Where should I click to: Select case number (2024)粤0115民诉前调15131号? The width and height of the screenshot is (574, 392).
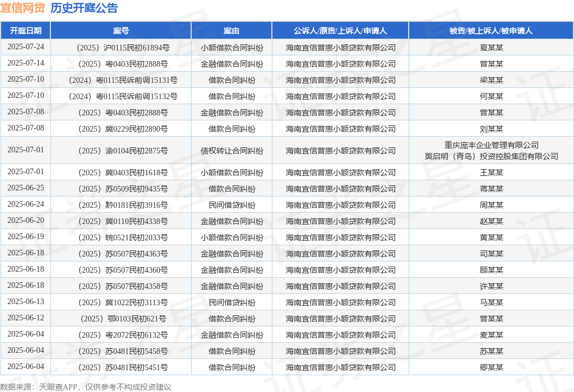[123, 80]
